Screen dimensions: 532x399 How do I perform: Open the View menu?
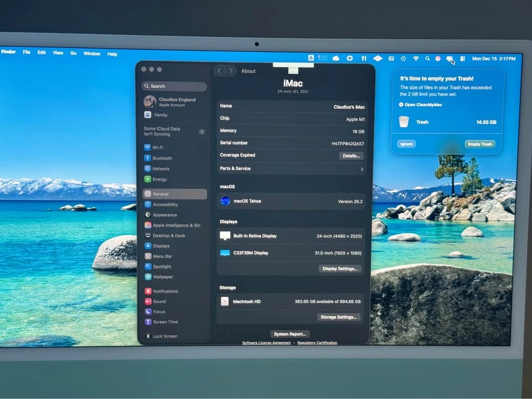[x=58, y=53]
